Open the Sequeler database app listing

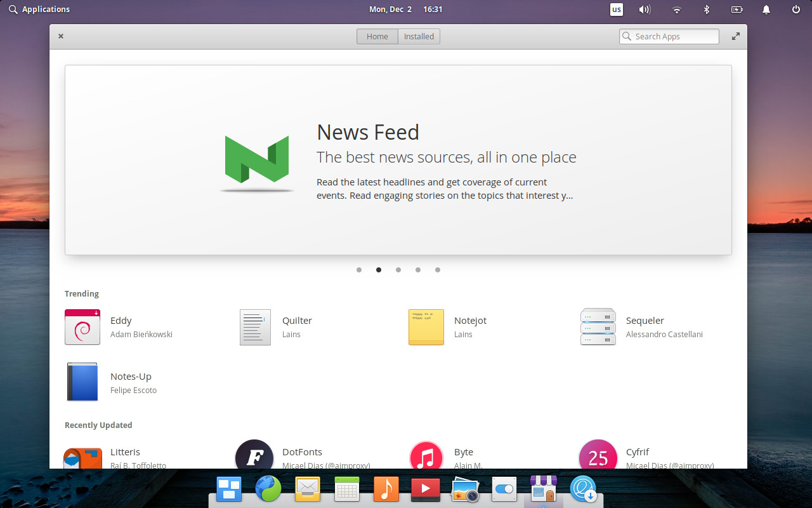pyautogui.click(x=645, y=326)
